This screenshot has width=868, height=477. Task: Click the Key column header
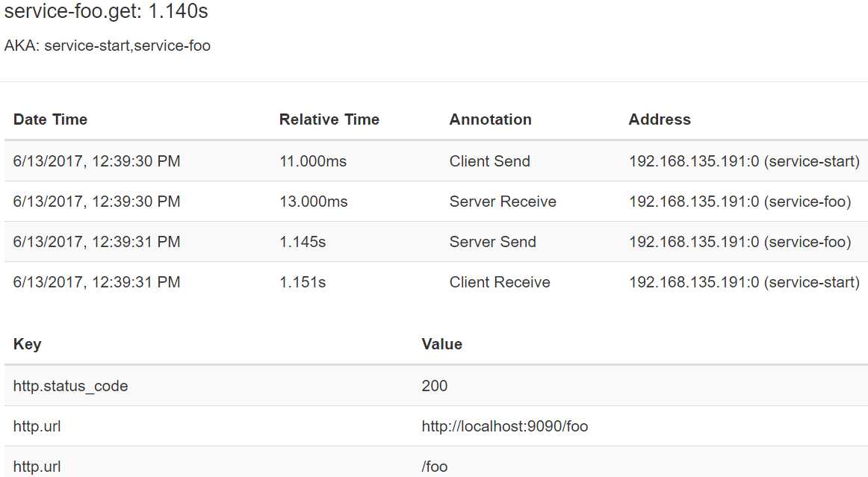(28, 344)
